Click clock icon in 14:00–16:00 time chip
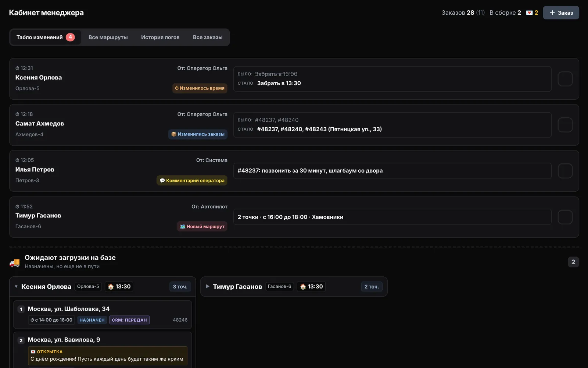This screenshot has height=368, width=588. pos(32,320)
